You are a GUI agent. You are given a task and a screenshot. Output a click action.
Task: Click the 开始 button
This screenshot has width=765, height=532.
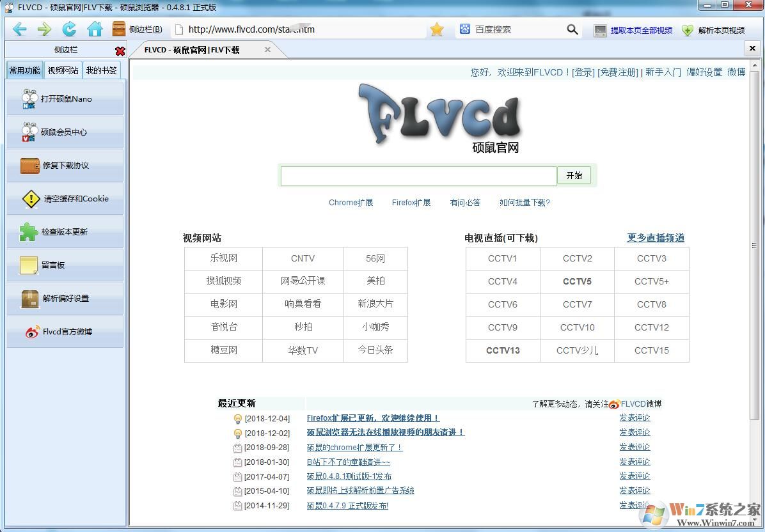coord(574,176)
